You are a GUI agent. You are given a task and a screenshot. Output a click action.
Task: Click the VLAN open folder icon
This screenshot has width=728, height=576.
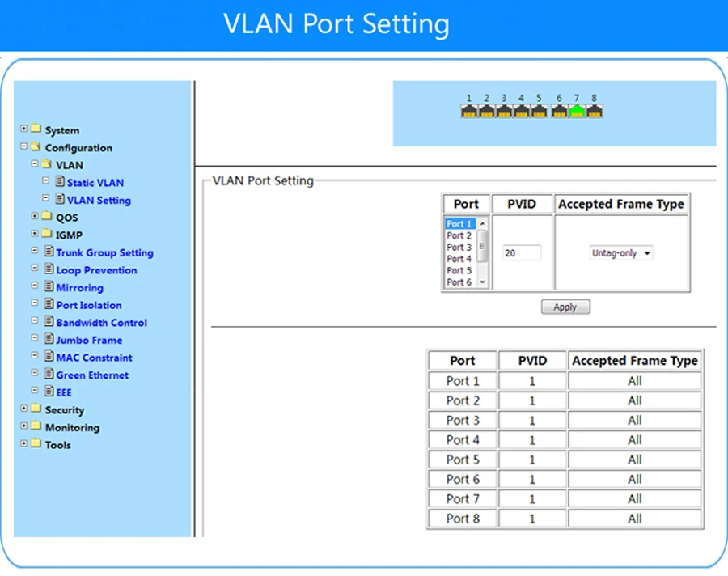[46, 163]
